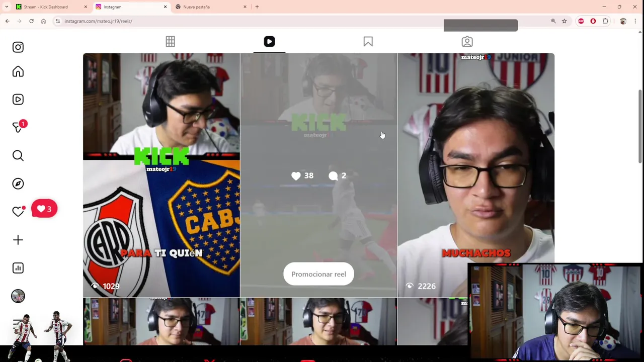This screenshot has width=644, height=362.
Task: Open the bottom-left reel thumbnail in second row
Action: pos(162,321)
